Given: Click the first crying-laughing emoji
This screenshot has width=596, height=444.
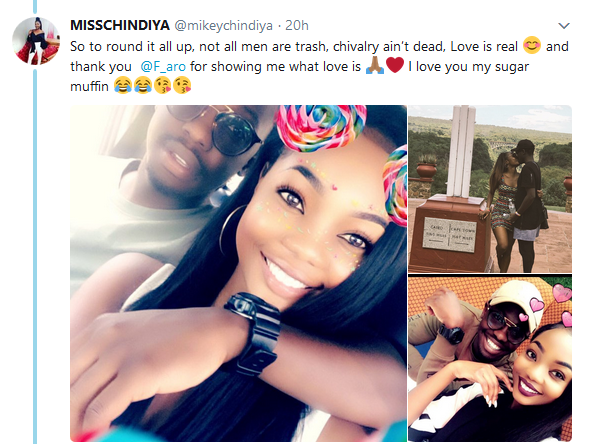Looking at the screenshot, I should [122, 86].
